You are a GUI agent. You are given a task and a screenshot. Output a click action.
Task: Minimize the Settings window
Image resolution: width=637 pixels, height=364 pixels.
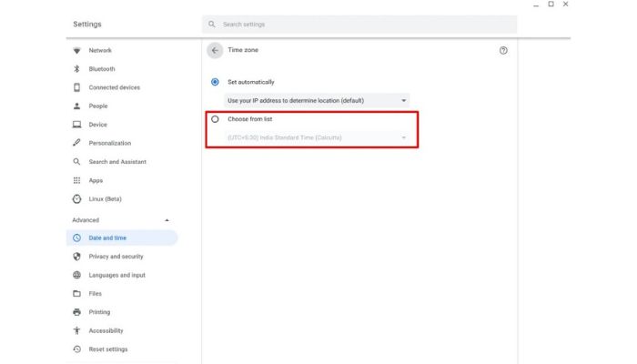point(536,5)
